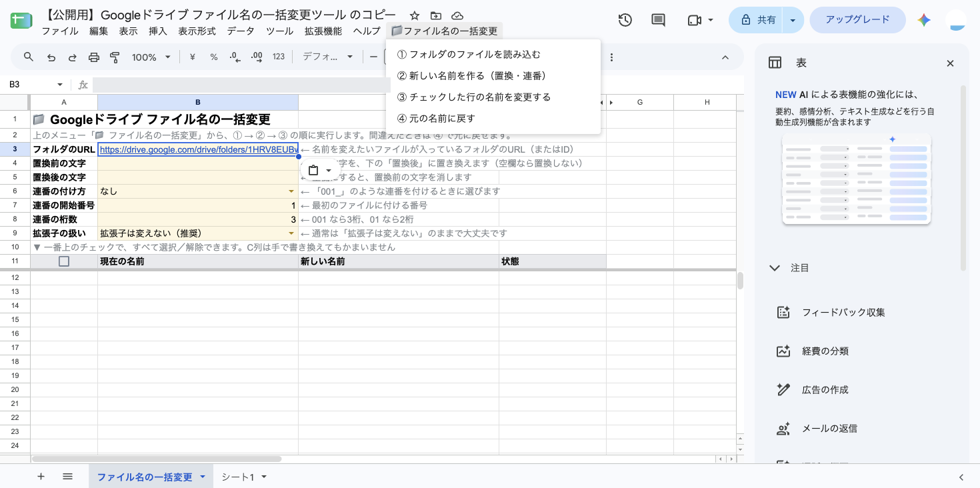Screen dimensions: 980x488
Task: Open the デフォ... font dropdown
Action: pos(328,57)
